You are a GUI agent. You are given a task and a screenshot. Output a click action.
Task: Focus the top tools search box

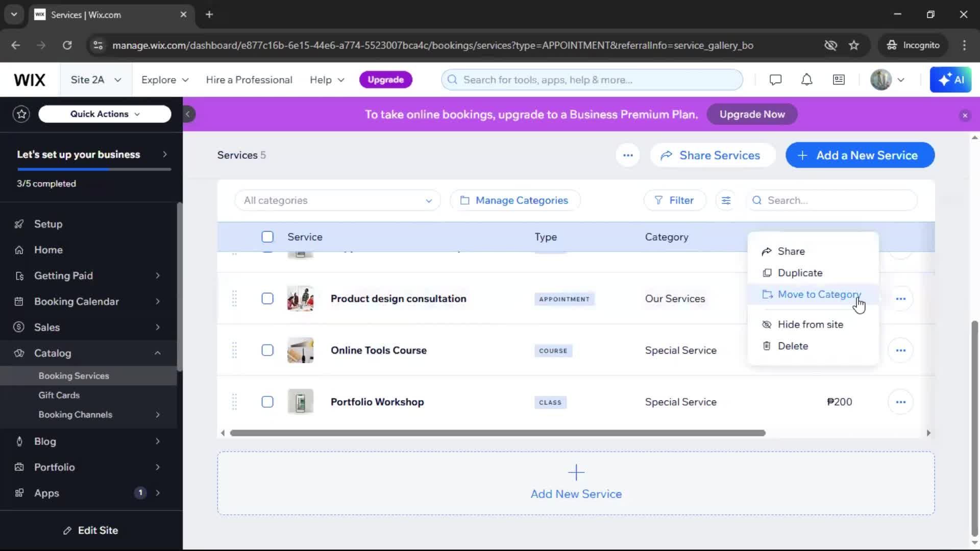tap(592, 80)
